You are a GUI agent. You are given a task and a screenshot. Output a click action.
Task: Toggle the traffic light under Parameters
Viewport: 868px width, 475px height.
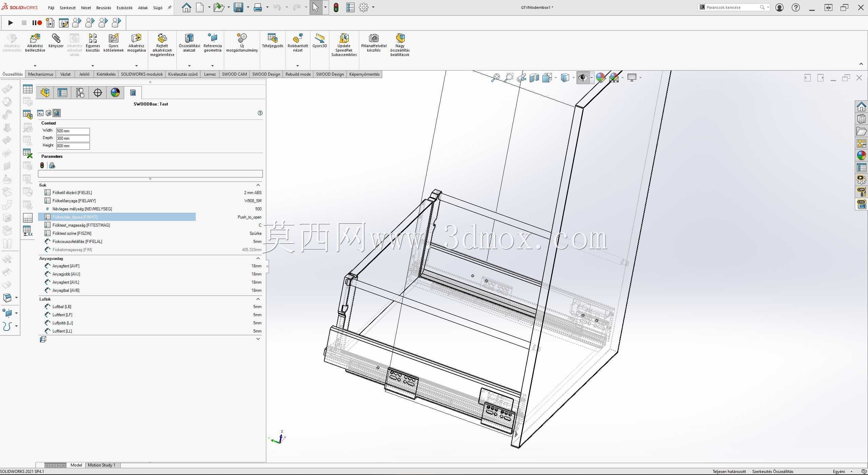click(42, 165)
